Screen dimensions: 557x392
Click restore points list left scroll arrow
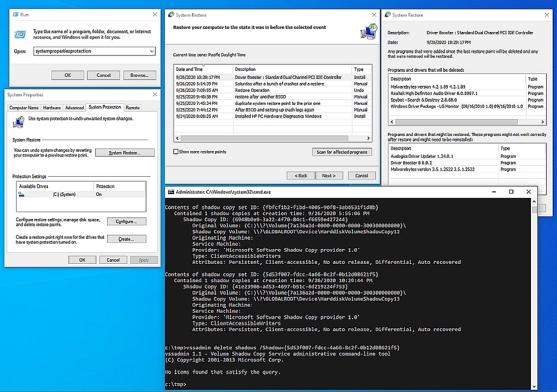pyautogui.click(x=177, y=138)
